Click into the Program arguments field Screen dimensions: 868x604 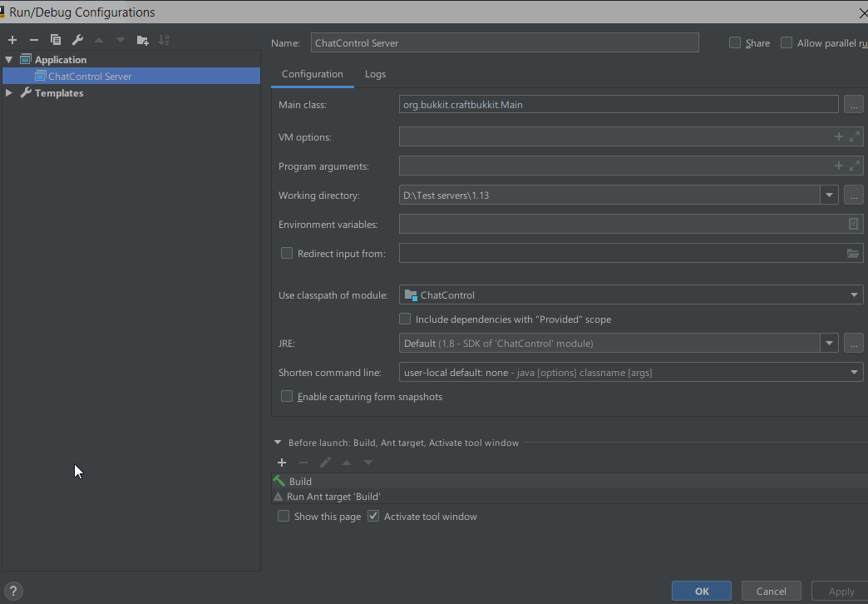615,166
